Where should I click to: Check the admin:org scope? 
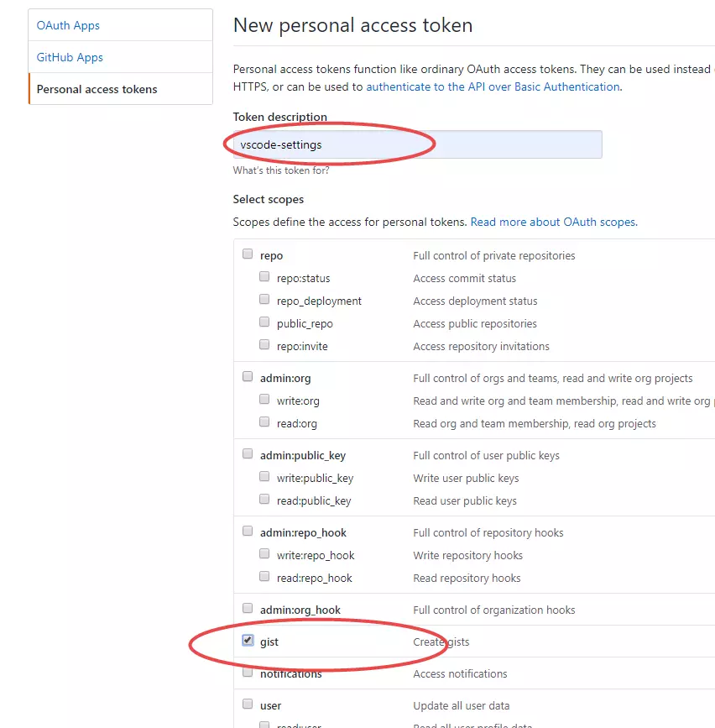(x=247, y=375)
